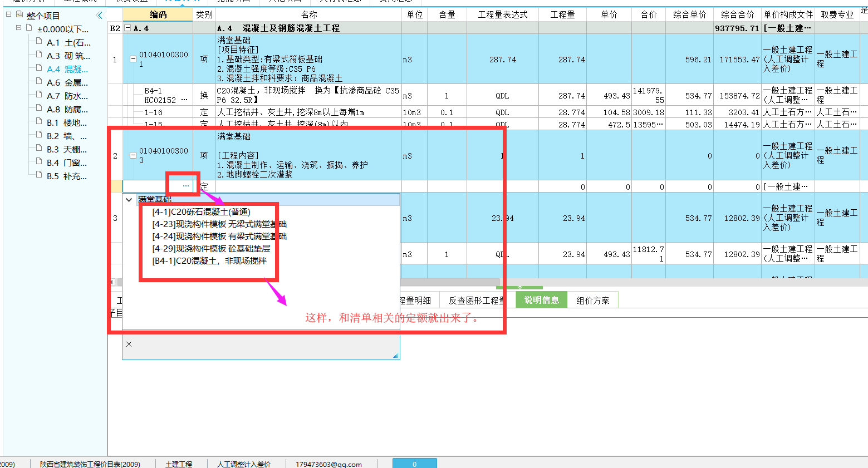Image resolution: width=868 pixels, height=468 pixels.
Task: Click the 名称 column header
Action: click(309, 14)
